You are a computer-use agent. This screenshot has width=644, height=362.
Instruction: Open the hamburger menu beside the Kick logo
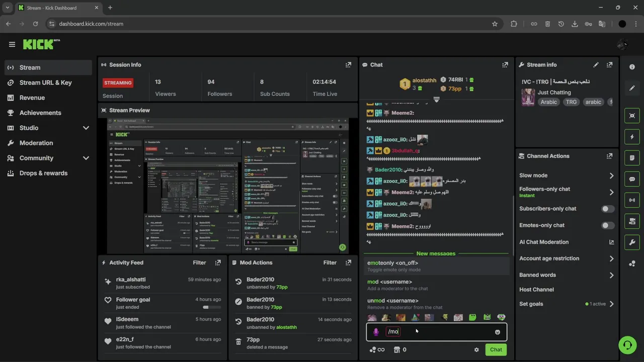pyautogui.click(x=12, y=44)
